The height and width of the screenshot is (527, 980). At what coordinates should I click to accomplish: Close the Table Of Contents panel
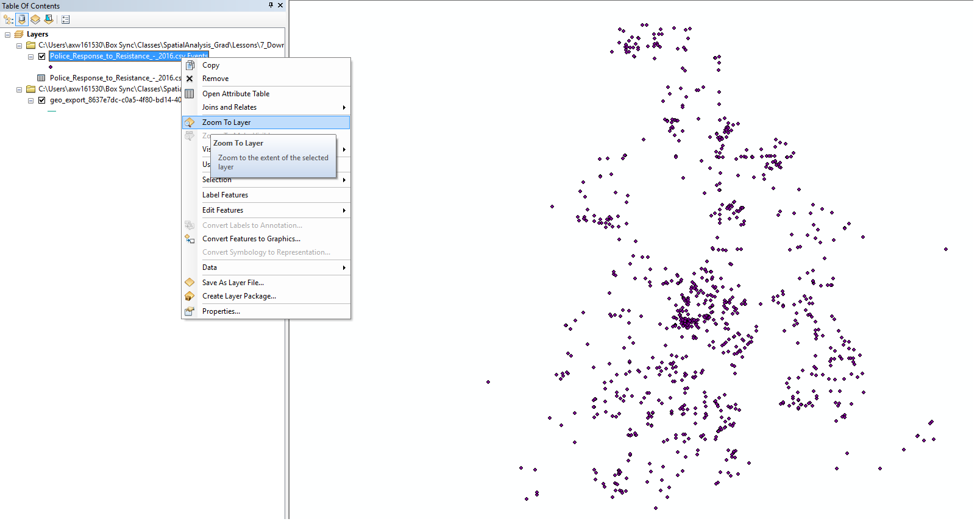[x=280, y=5]
